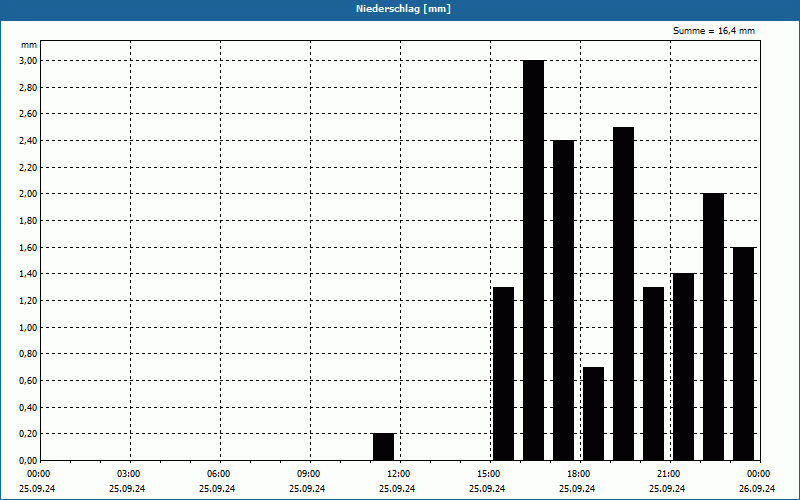The width and height of the screenshot is (800, 500).
Task: Select the 21:00 time label
Action: [x=669, y=474]
